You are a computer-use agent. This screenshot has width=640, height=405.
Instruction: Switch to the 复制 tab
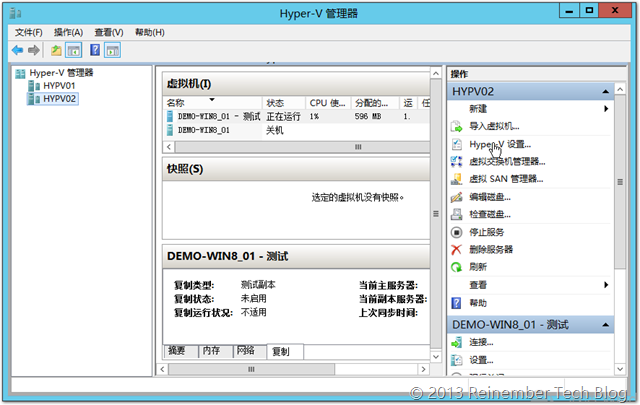coord(285,352)
